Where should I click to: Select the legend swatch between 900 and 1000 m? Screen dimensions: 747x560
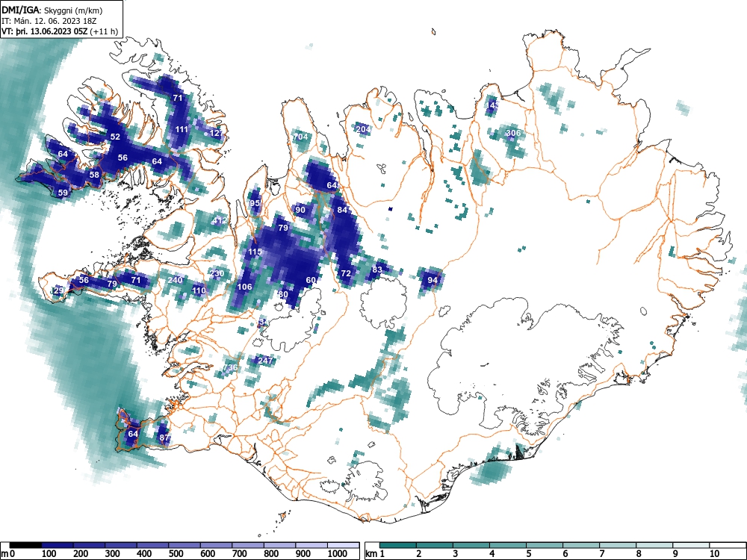(311, 546)
